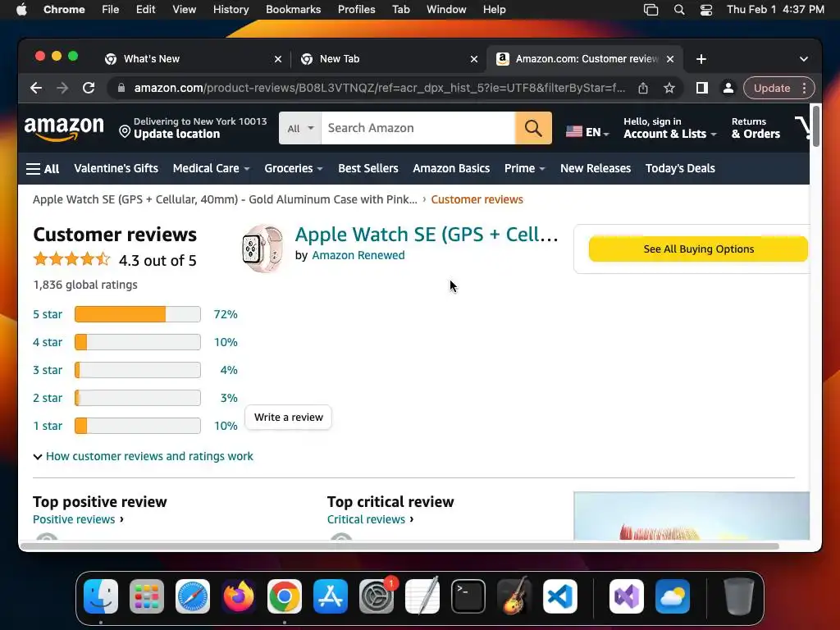Filter reviews by 4 star
This screenshot has height=630, width=840.
(x=48, y=342)
